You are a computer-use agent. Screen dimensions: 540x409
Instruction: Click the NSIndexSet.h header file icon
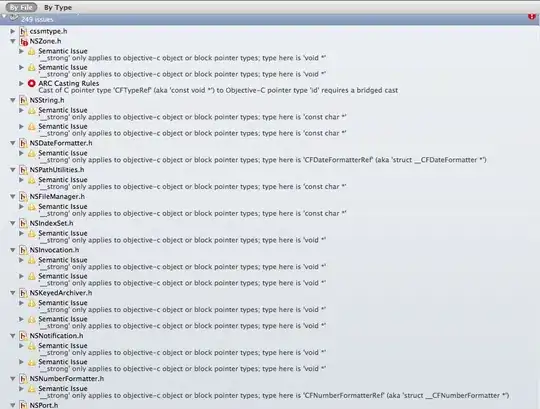(x=23, y=223)
